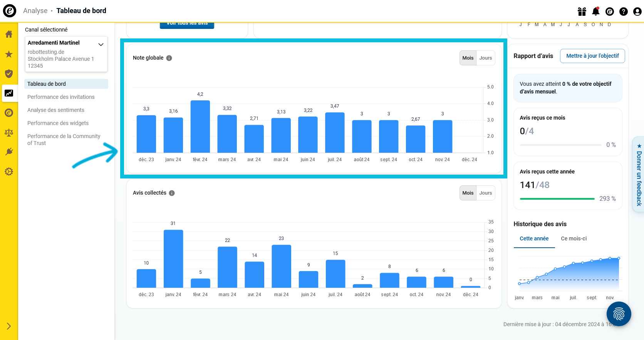Click the févr. 24 bar in Note globale
Viewport: 644px width, 340px height.
click(200, 127)
